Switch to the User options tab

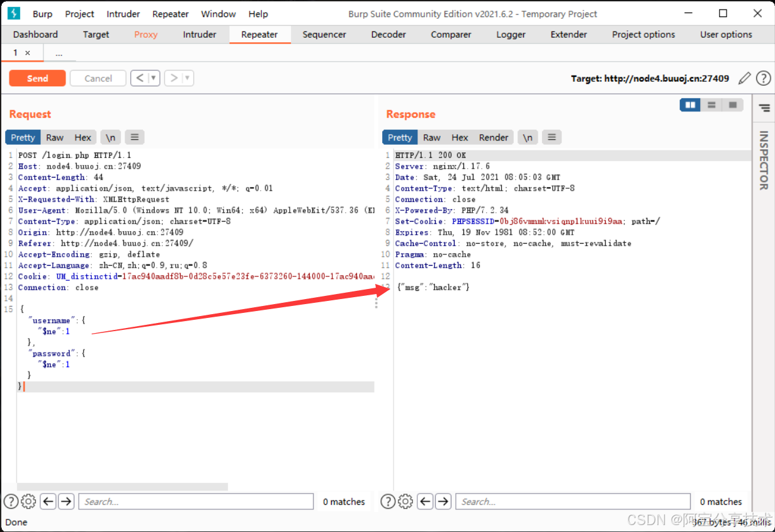click(726, 35)
